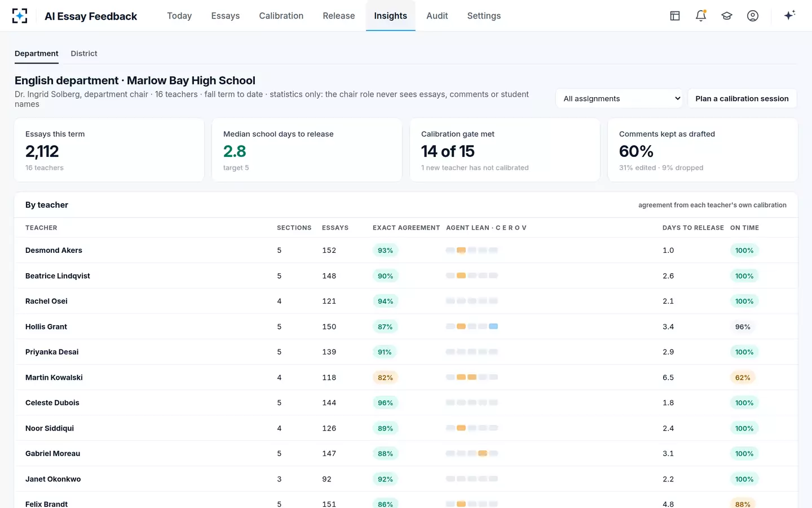Click the Days to Release column header
The height and width of the screenshot is (508, 812).
[693, 228]
